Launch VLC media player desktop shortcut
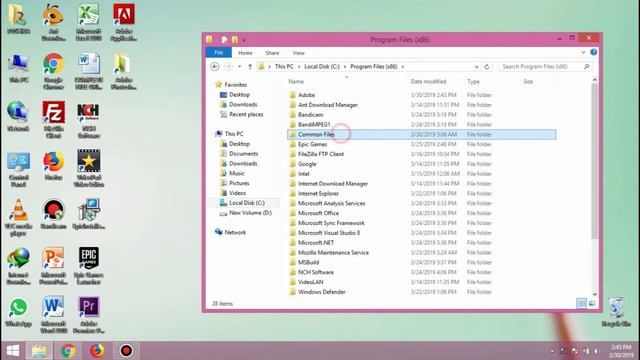 tap(18, 217)
